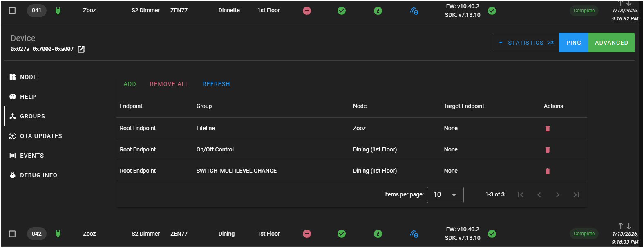Delete the On/Off Control association

tap(547, 150)
